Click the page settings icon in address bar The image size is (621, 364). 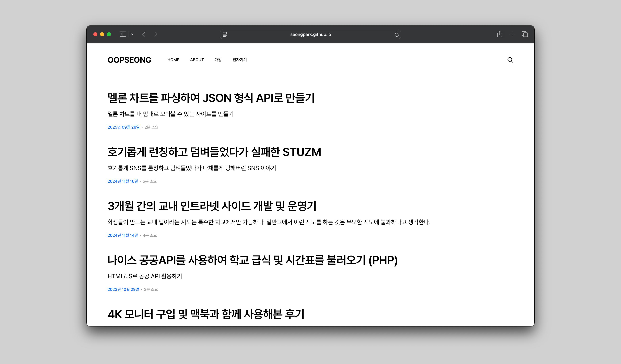coord(225,34)
